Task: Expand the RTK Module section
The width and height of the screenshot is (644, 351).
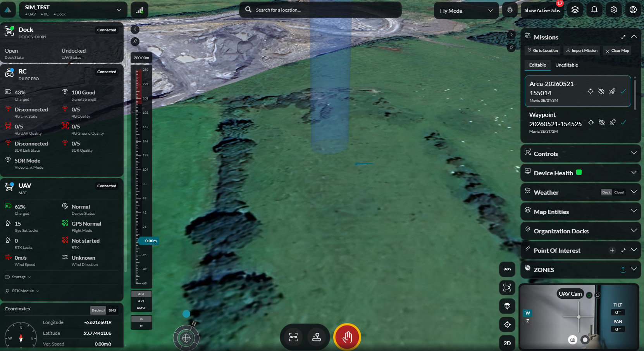Action: (x=22, y=291)
